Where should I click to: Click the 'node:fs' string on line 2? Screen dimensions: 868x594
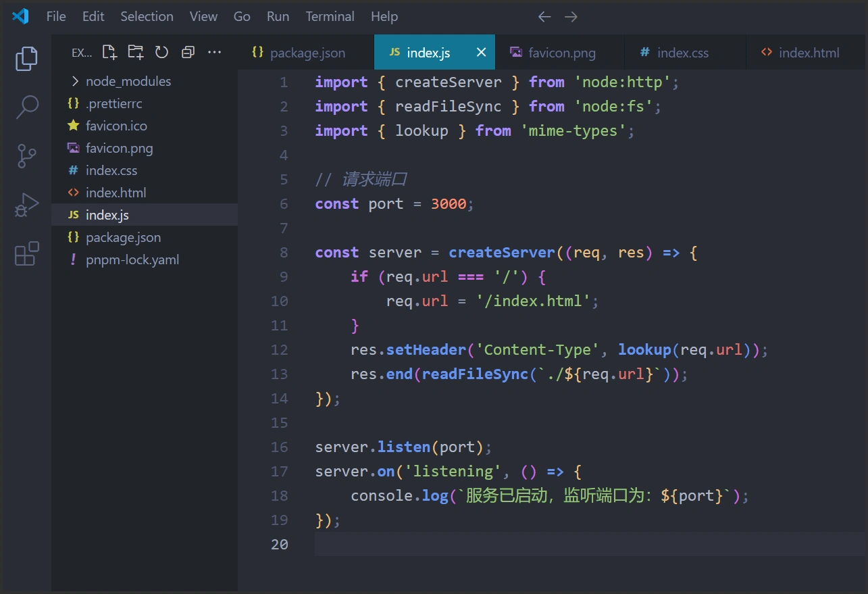pos(613,106)
